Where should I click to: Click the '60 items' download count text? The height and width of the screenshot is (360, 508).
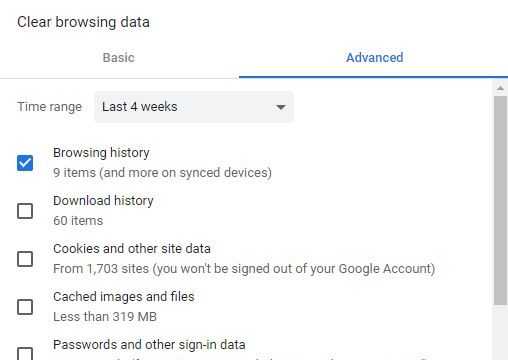point(78,221)
